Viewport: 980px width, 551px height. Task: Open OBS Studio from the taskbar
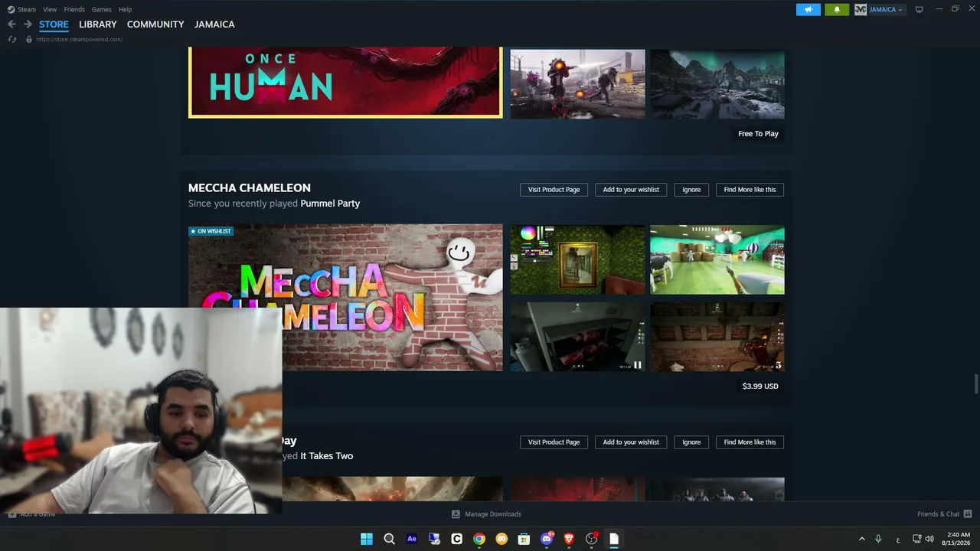[x=592, y=539]
